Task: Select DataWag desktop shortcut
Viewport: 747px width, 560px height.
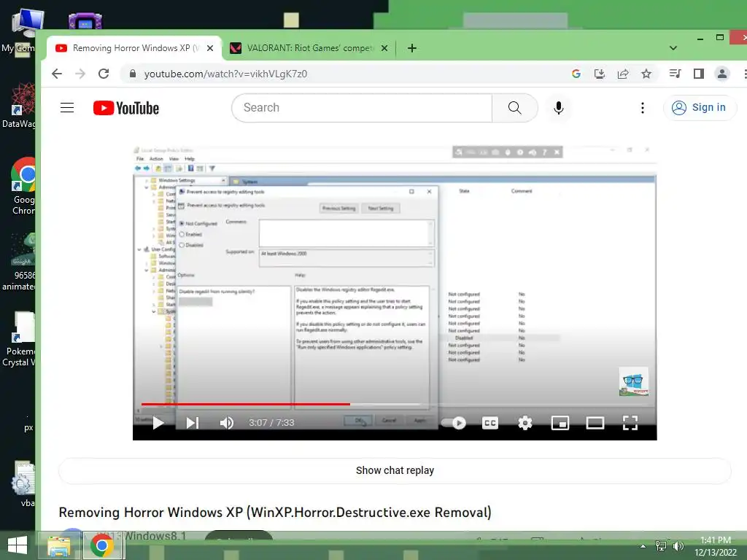Action: [x=19, y=106]
